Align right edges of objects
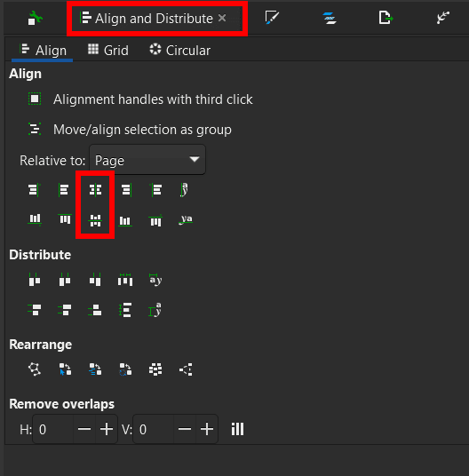469x476 pixels. 126,190
